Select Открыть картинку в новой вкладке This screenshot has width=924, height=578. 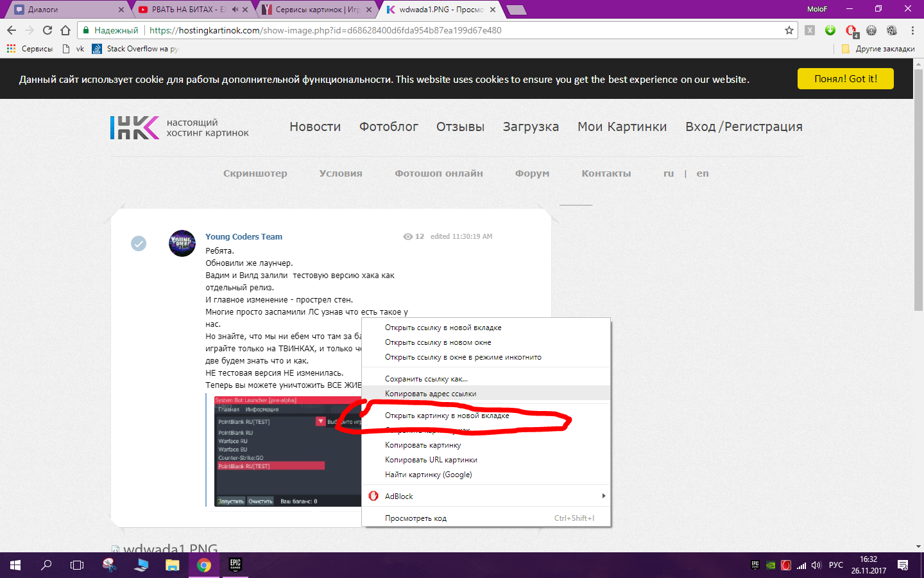447,416
